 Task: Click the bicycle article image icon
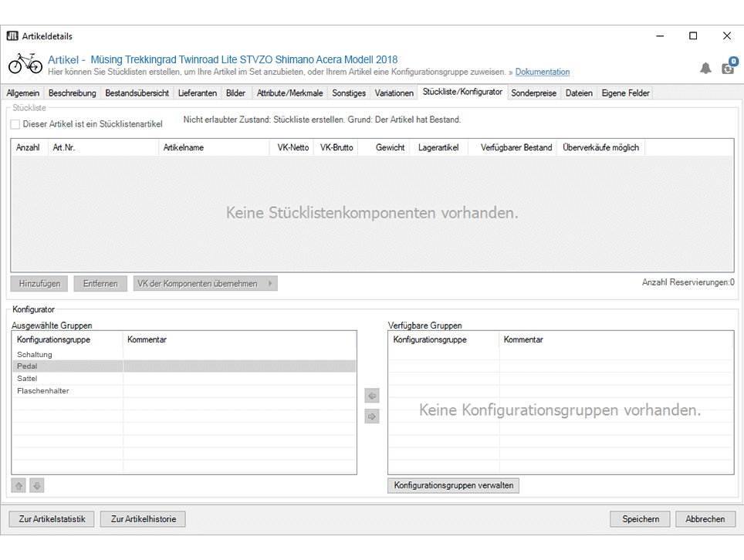25,63
